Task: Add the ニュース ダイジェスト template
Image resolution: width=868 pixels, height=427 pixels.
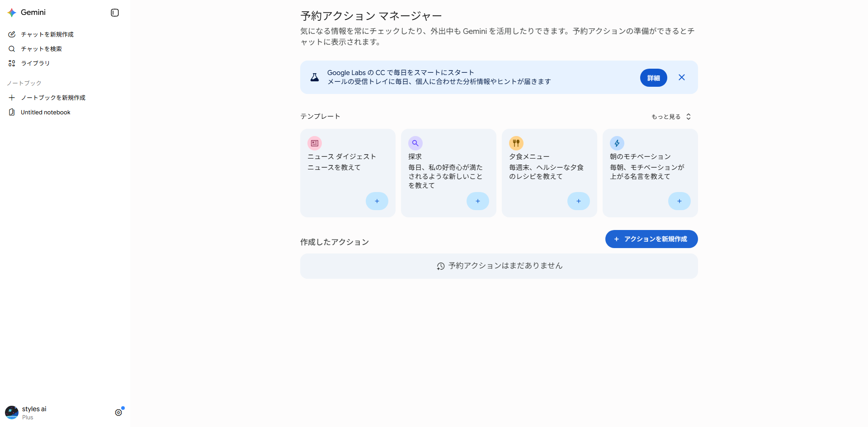Action: (377, 201)
